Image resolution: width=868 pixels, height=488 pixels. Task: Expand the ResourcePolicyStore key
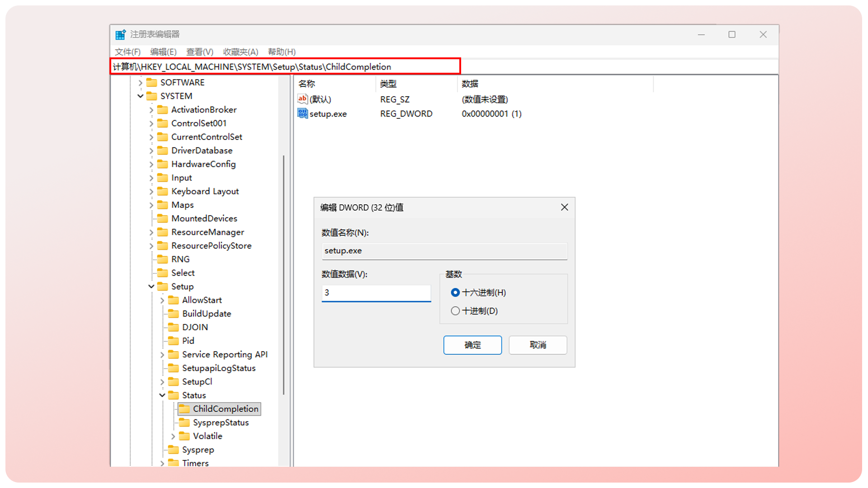click(x=151, y=246)
